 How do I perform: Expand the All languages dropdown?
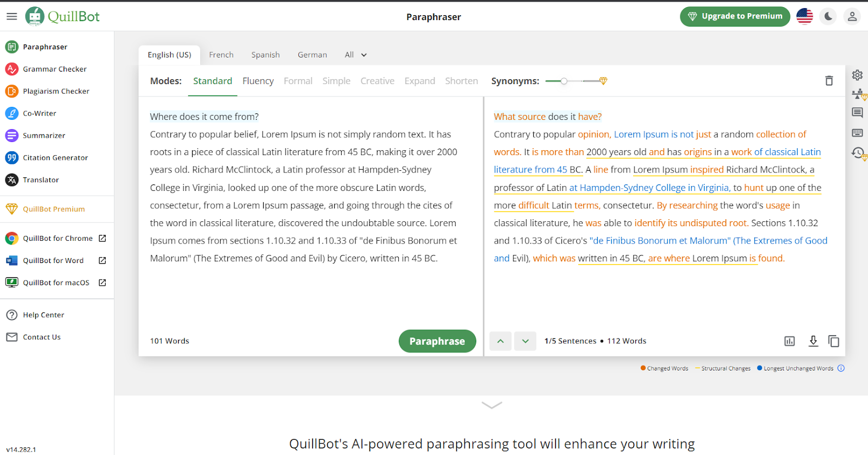356,55
